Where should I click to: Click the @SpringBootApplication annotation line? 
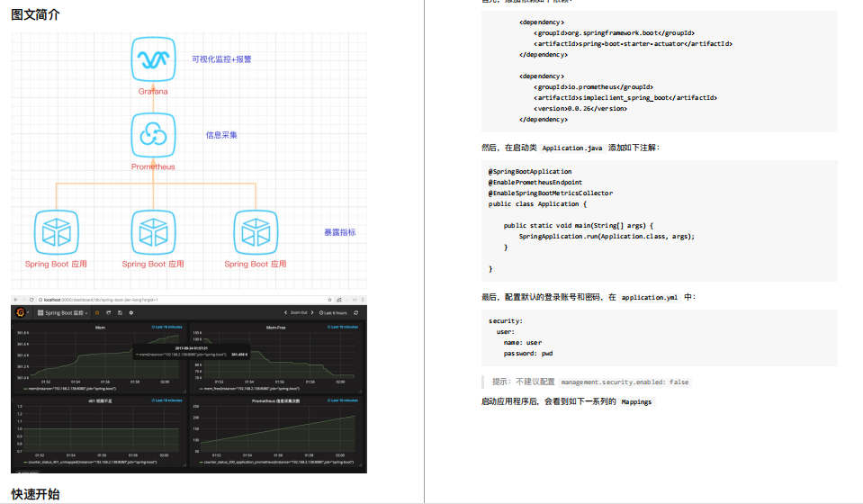[530, 172]
